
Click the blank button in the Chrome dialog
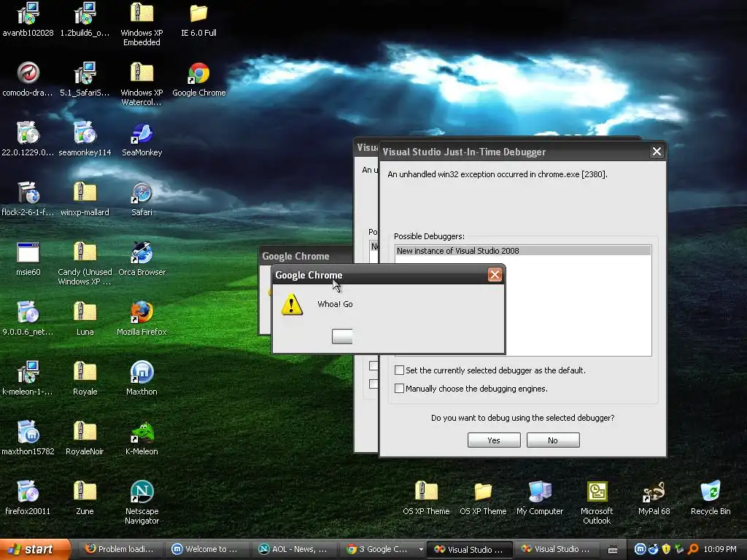(x=342, y=336)
